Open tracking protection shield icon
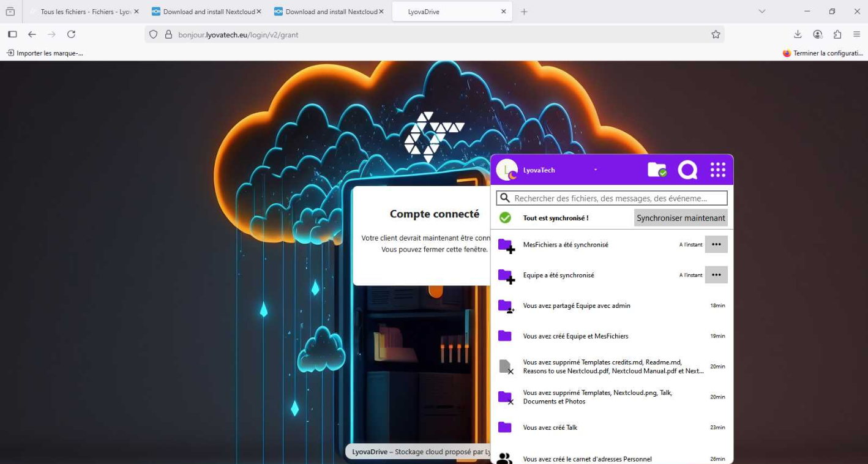 coord(154,34)
